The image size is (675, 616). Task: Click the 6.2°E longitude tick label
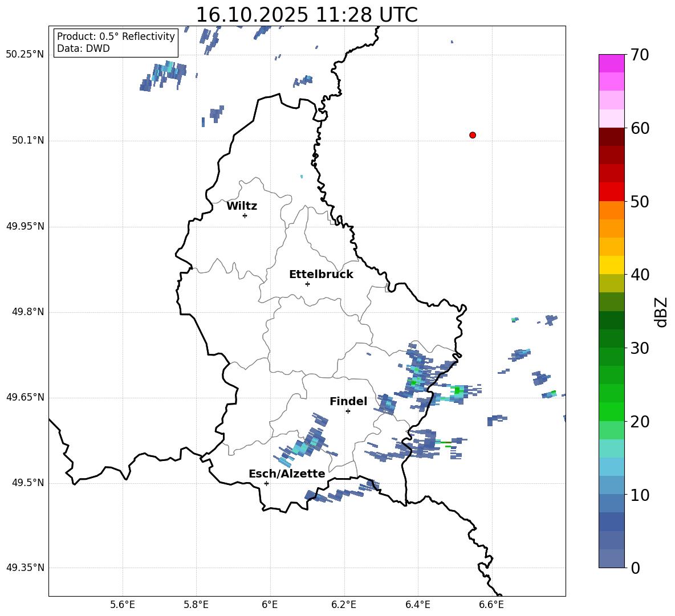[344, 605]
